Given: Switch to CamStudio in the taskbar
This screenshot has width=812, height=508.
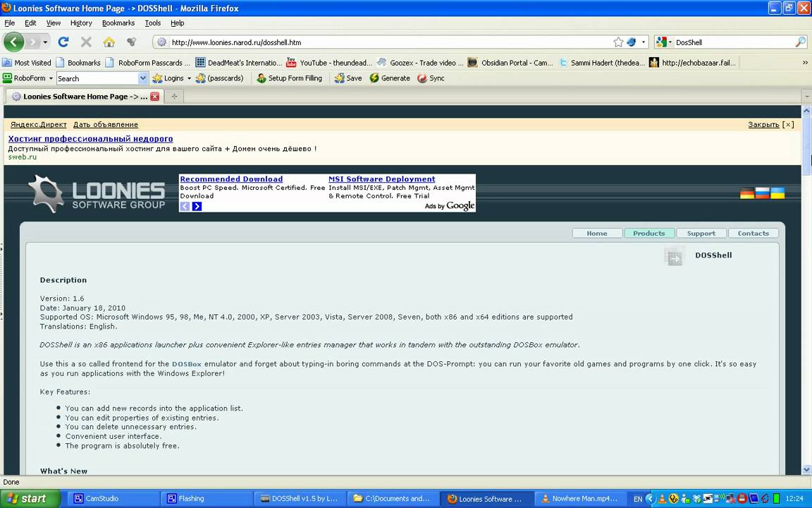Looking at the screenshot, I should (x=113, y=499).
